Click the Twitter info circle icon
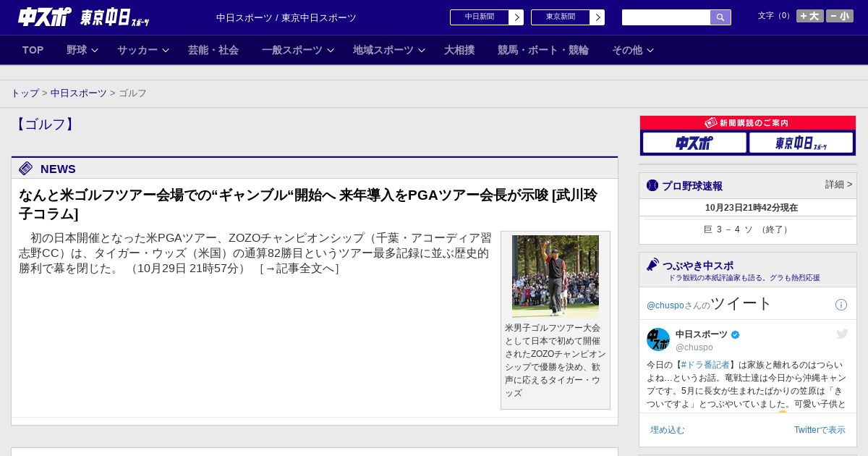This screenshot has height=456, width=868. click(841, 305)
